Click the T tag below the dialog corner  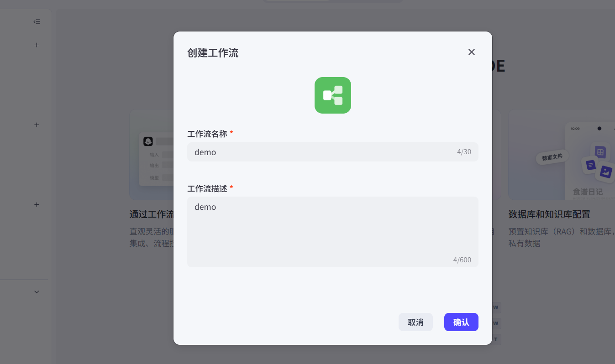point(495,339)
